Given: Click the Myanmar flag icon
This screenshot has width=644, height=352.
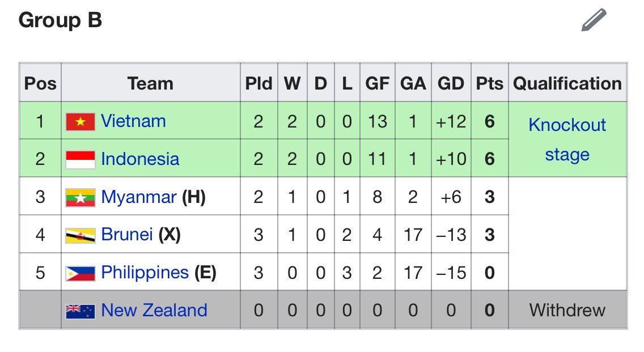Looking at the screenshot, I should tap(80, 198).
